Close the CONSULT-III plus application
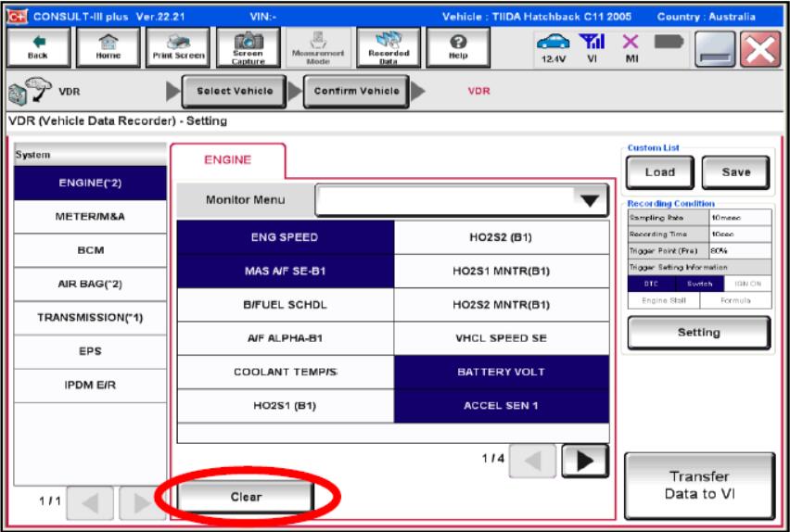Viewport: 790px width, 532px height. [x=759, y=49]
